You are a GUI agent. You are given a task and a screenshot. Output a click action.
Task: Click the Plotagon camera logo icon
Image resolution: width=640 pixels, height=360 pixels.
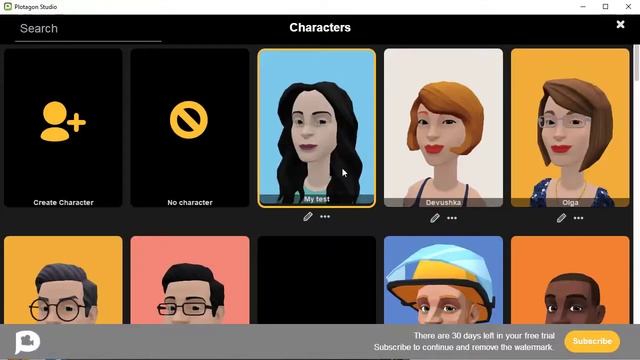[x=27, y=342]
